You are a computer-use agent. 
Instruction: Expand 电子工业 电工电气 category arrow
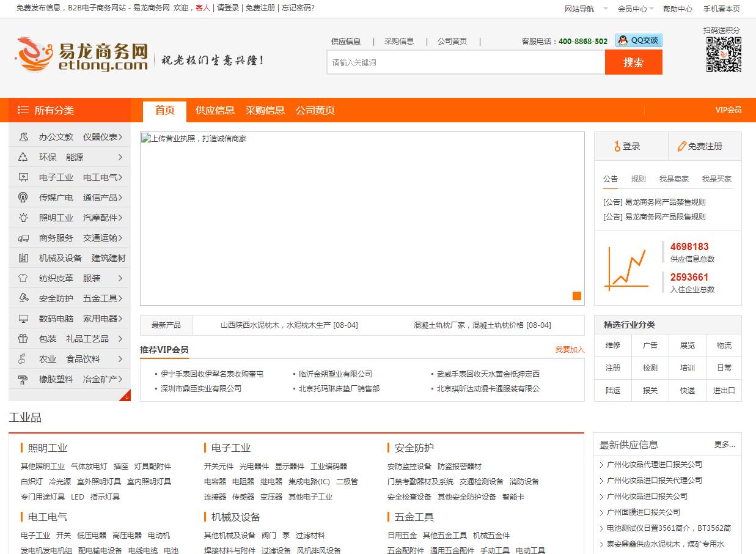[x=120, y=177]
